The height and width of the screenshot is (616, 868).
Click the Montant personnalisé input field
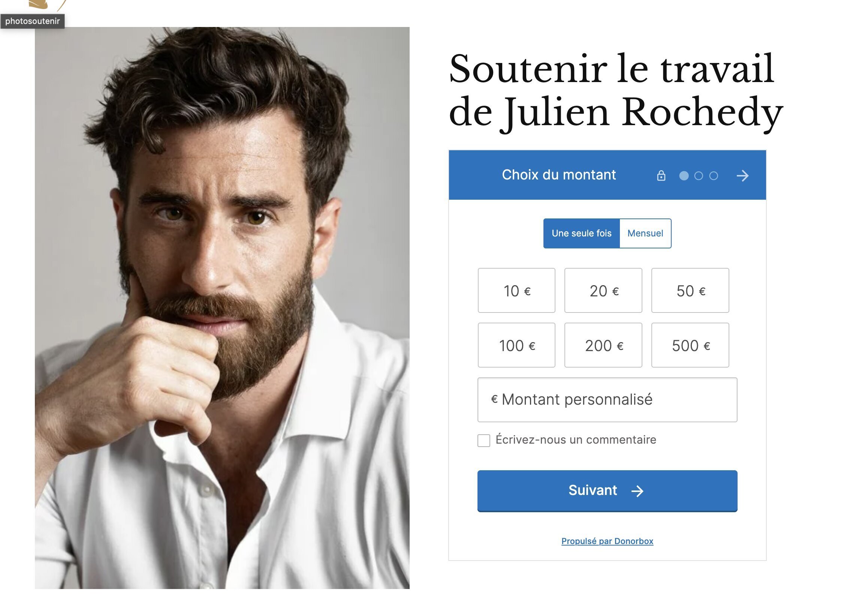pyautogui.click(x=608, y=400)
